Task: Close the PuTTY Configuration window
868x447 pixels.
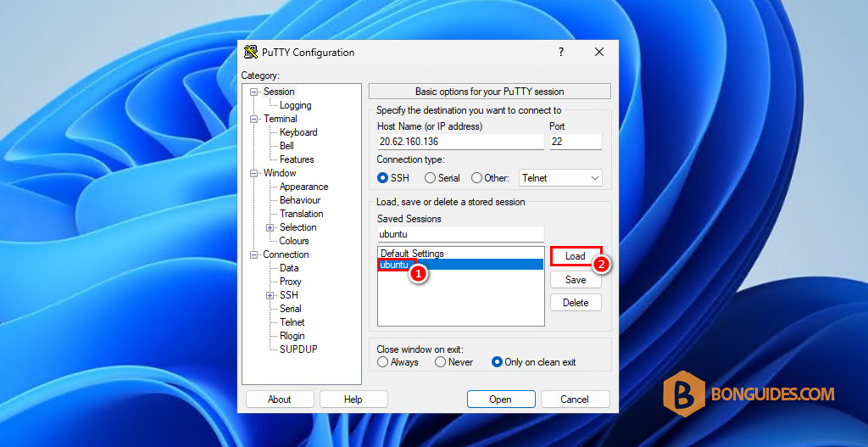Action: [599, 52]
